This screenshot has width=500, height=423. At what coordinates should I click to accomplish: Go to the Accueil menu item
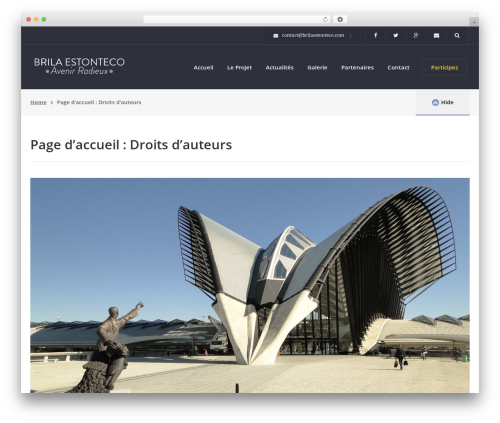pyautogui.click(x=203, y=67)
